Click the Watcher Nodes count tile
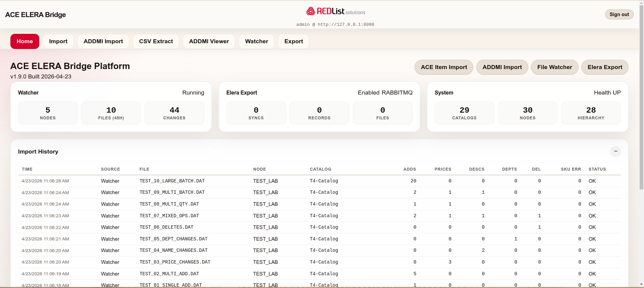Image resolution: width=644 pixels, height=288 pixels. pos(48,113)
